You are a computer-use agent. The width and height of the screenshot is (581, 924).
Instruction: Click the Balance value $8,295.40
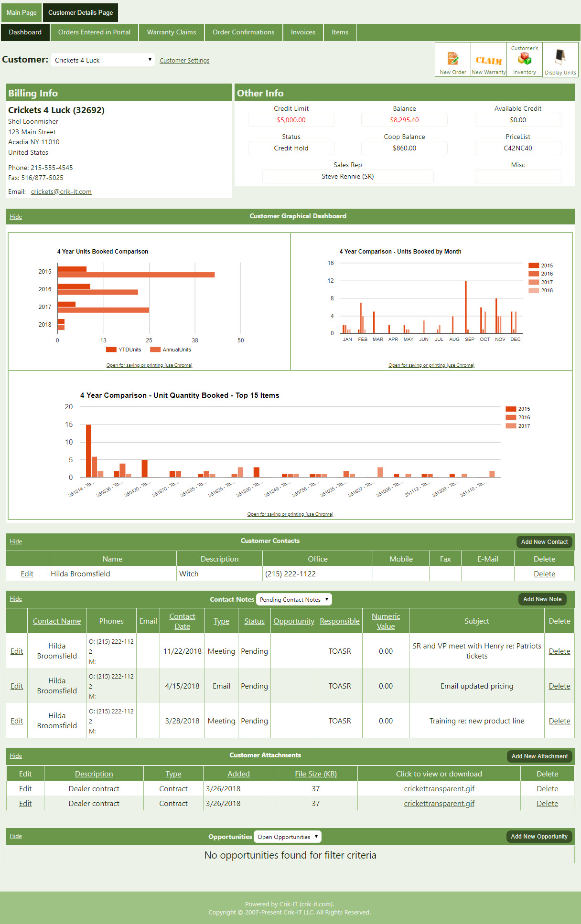404,120
